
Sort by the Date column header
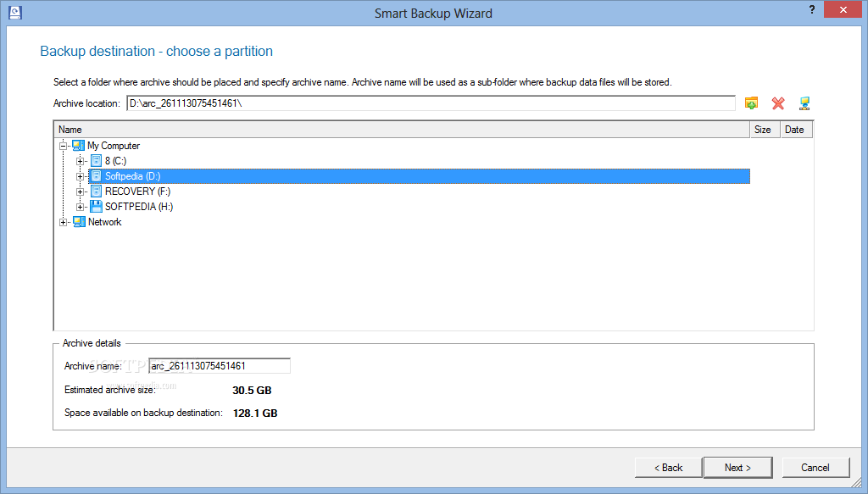coord(796,130)
